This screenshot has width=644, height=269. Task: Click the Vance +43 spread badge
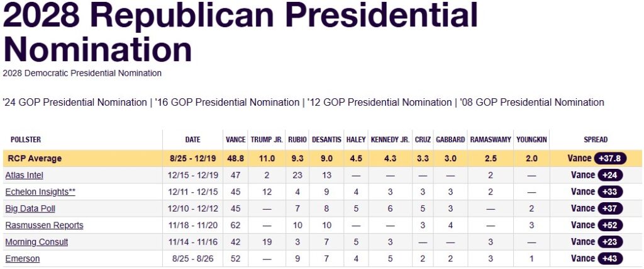609,258
